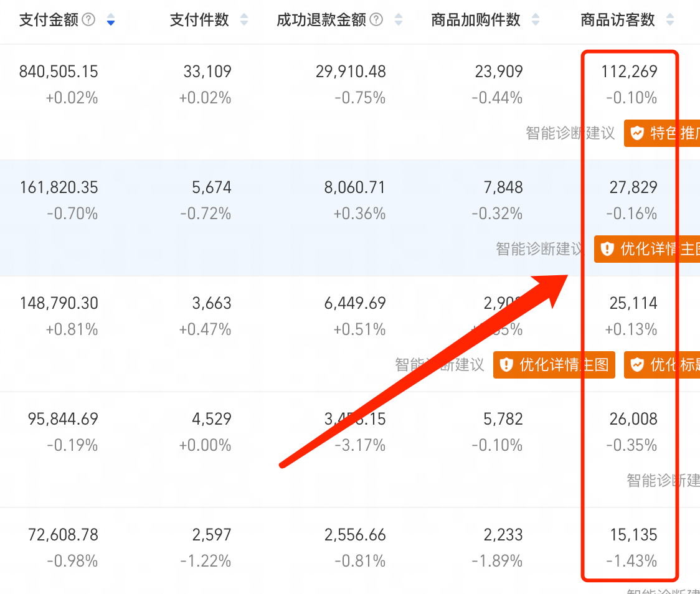Click the paid item count 4,529
This screenshot has height=594, width=700.
(212, 419)
